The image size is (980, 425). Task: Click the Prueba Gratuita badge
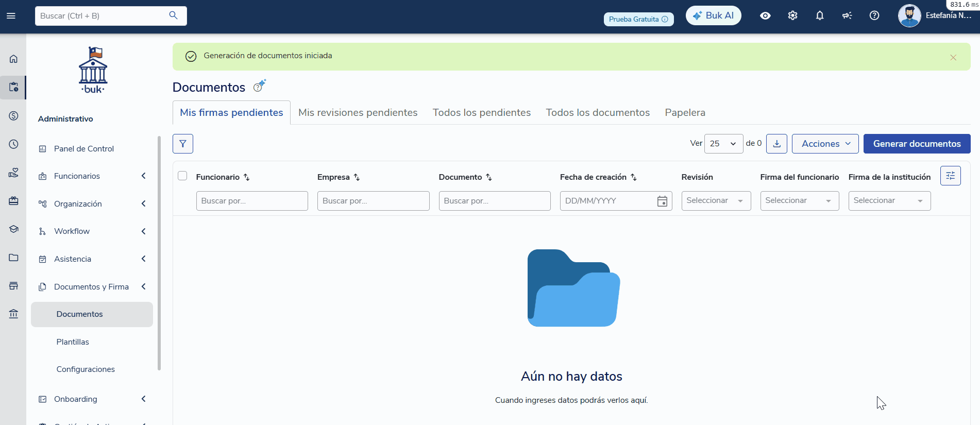(x=638, y=19)
